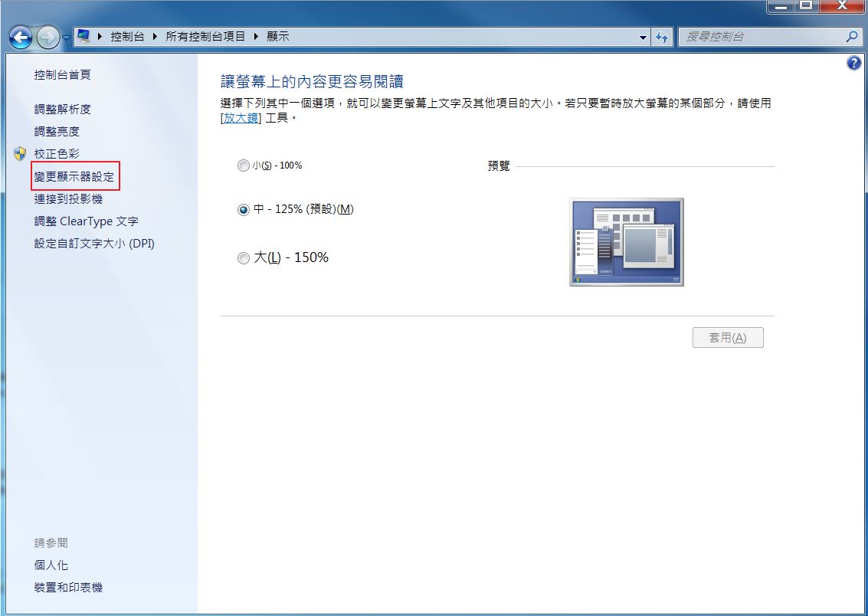Screen dimensions: 868x616
Task: Open help via the question mark icon
Action: tap(853, 63)
